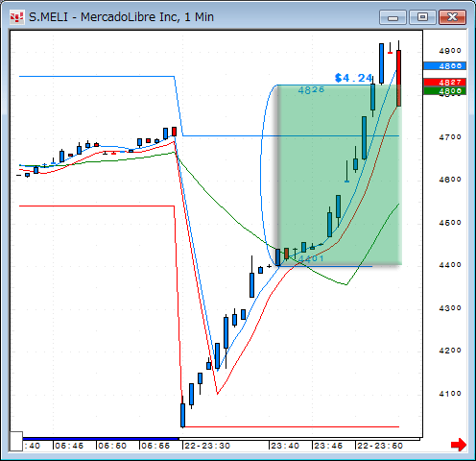Click the 4500 price axis label
This screenshot has width=476, height=461.
[x=450, y=223]
